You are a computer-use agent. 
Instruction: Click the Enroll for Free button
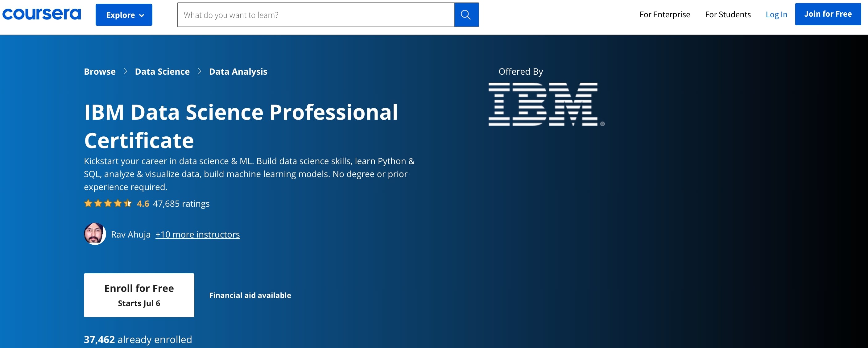coord(139,295)
